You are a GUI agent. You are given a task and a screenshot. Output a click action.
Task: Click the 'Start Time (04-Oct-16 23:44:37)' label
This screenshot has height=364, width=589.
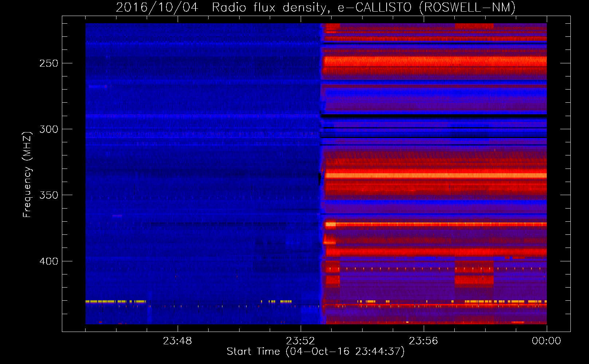click(x=316, y=352)
